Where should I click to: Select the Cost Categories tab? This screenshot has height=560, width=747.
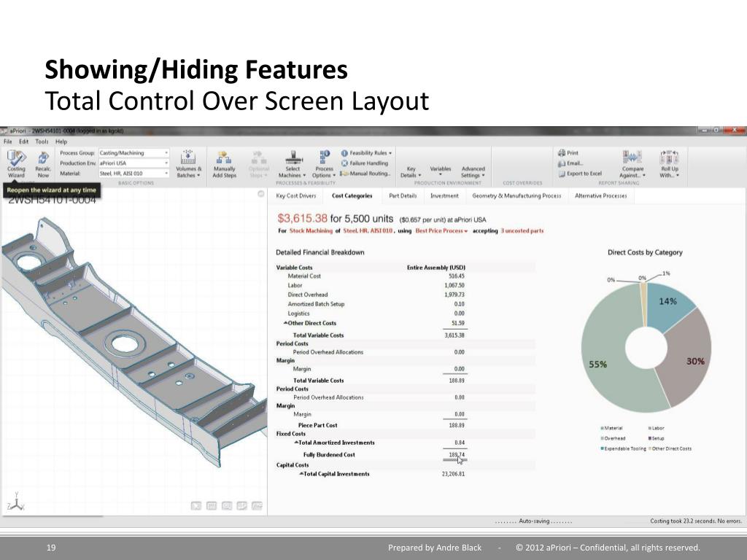(x=352, y=195)
